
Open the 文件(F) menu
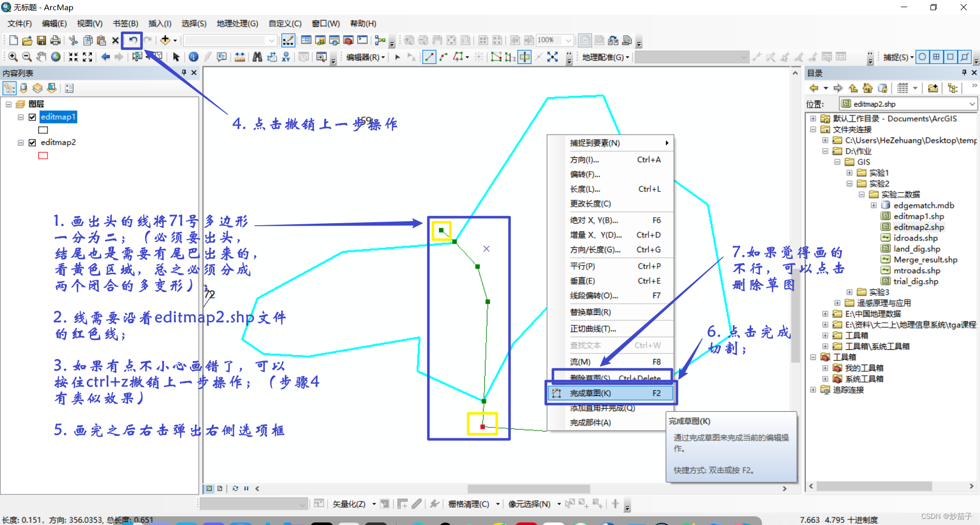pyautogui.click(x=19, y=23)
